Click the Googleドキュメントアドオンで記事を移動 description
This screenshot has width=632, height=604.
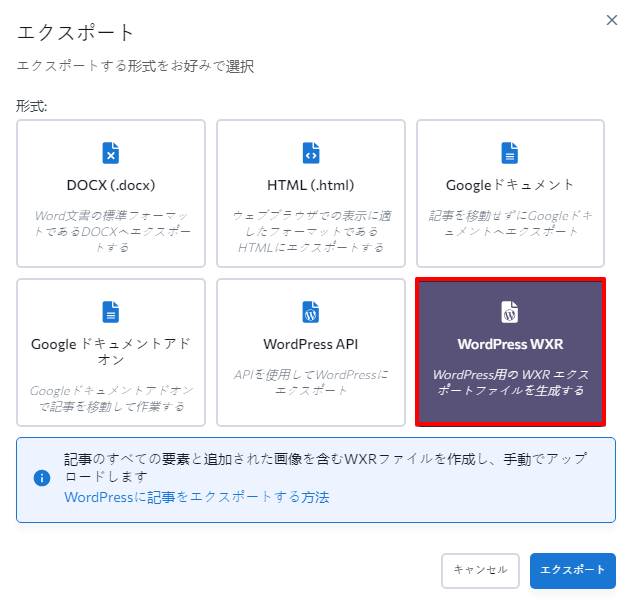112,399
